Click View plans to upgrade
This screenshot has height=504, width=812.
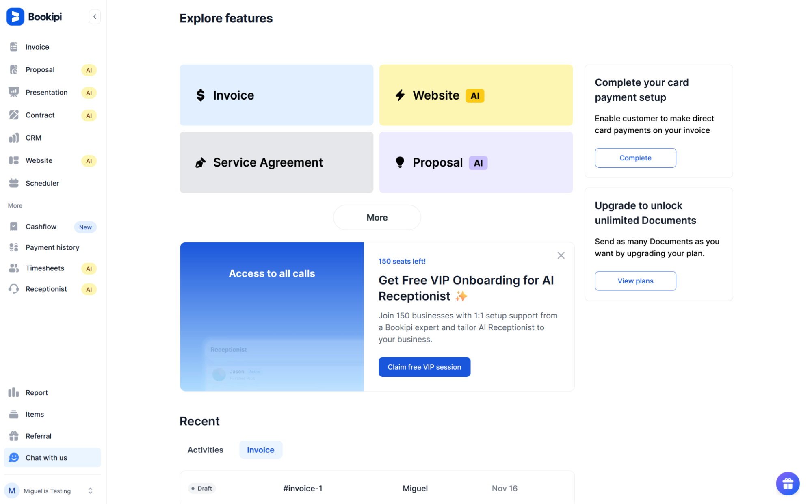[635, 281]
